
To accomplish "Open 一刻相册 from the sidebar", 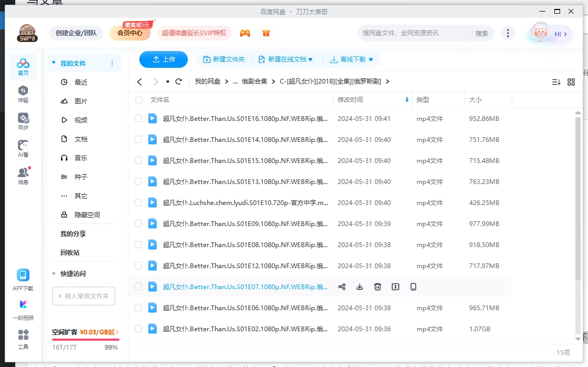I will pyautogui.click(x=23, y=308).
